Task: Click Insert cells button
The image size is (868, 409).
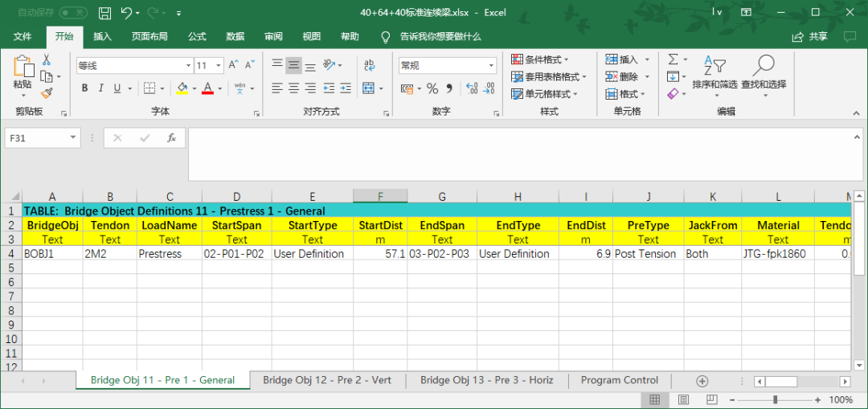Action: [x=628, y=59]
